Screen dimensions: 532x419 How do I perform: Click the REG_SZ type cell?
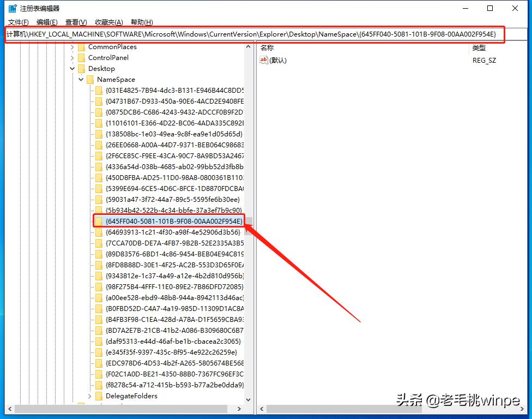484,61
